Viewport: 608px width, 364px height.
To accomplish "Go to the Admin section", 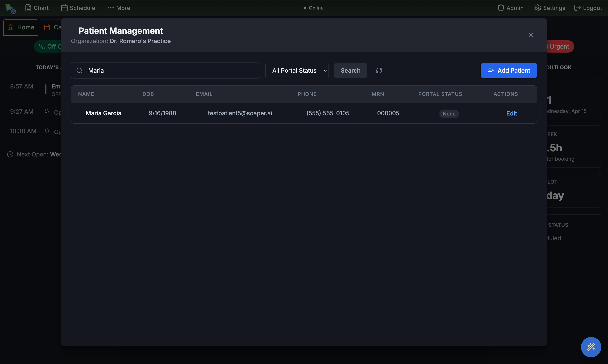I will click(511, 8).
